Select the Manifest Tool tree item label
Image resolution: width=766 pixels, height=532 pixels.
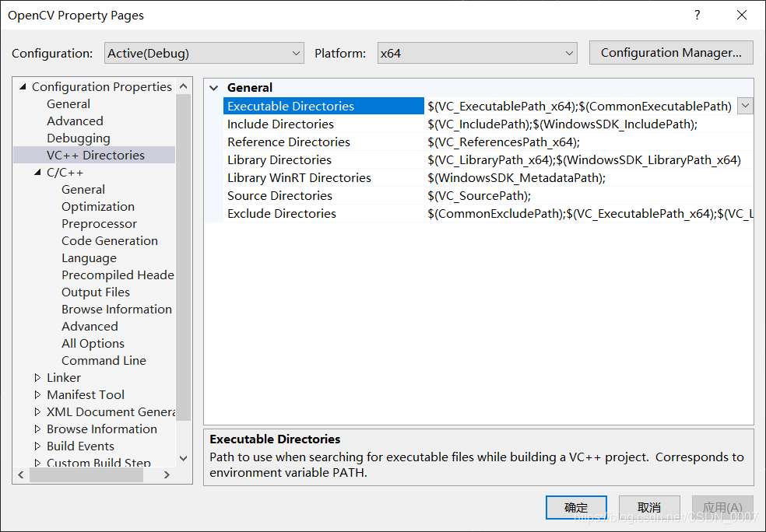(x=86, y=395)
